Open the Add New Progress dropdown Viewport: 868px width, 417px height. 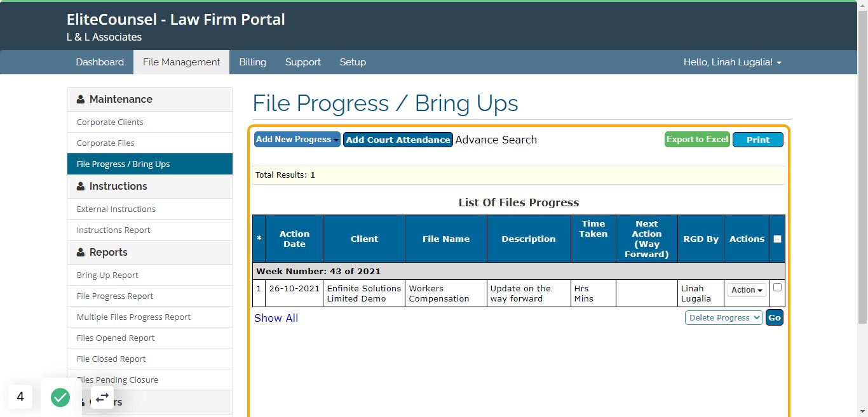point(297,140)
